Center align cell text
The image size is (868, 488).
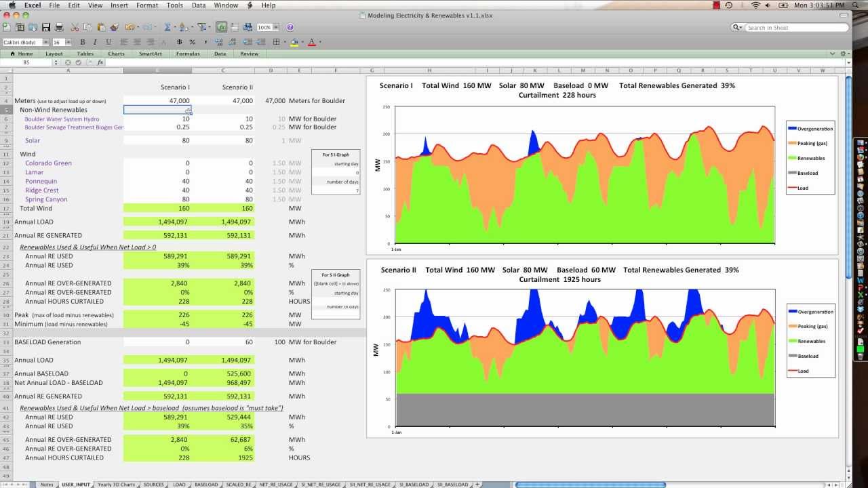137,42
